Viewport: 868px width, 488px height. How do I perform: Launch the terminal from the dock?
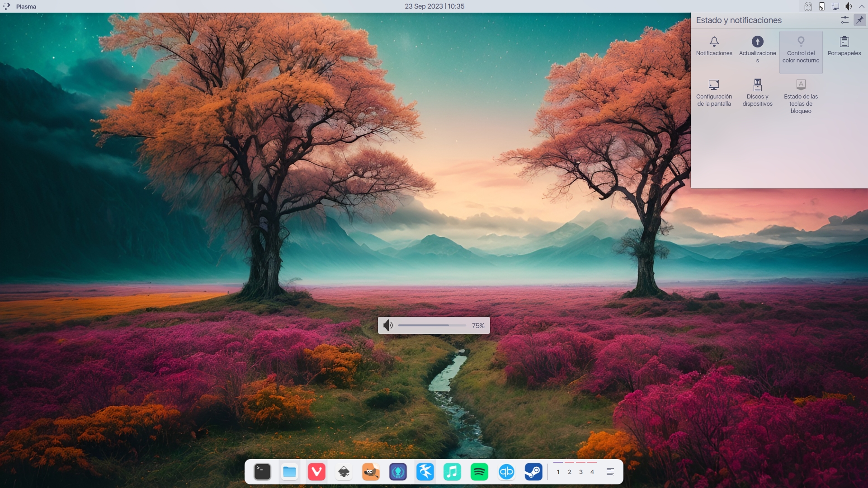coord(262,472)
